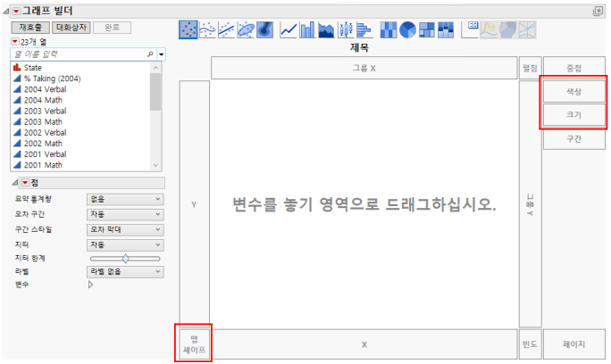Click the 빈도 drop zone

point(530,344)
